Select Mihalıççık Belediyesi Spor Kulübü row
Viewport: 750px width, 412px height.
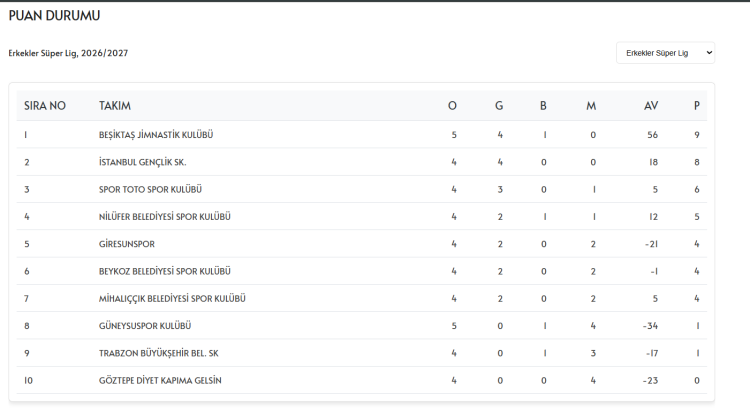click(x=362, y=299)
